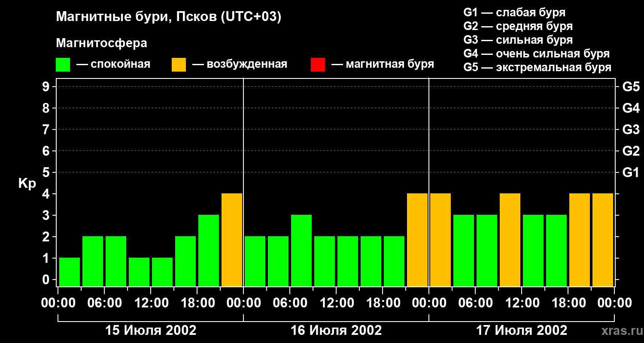Click the right-axis 'G4' label
The image size is (644, 343).
(x=631, y=108)
